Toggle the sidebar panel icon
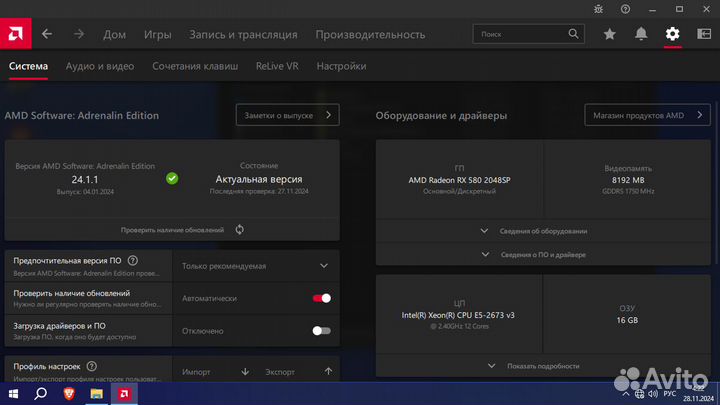The width and height of the screenshot is (720, 405). [x=704, y=34]
